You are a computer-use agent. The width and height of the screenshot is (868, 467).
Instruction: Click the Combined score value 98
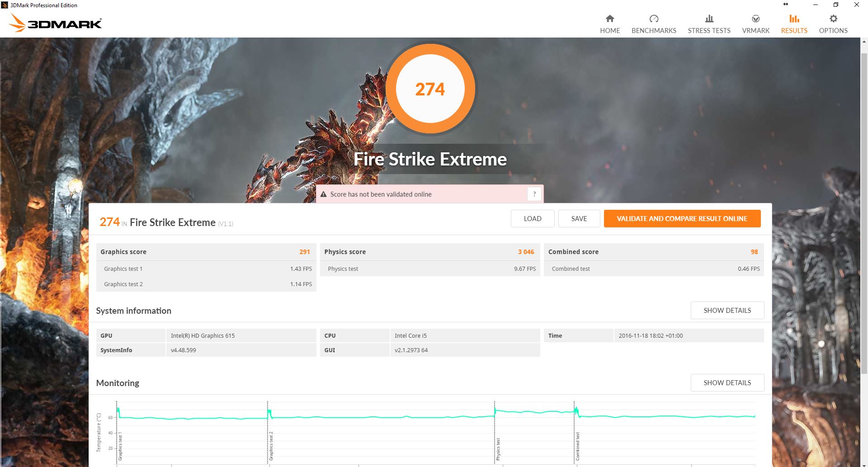[x=755, y=252]
